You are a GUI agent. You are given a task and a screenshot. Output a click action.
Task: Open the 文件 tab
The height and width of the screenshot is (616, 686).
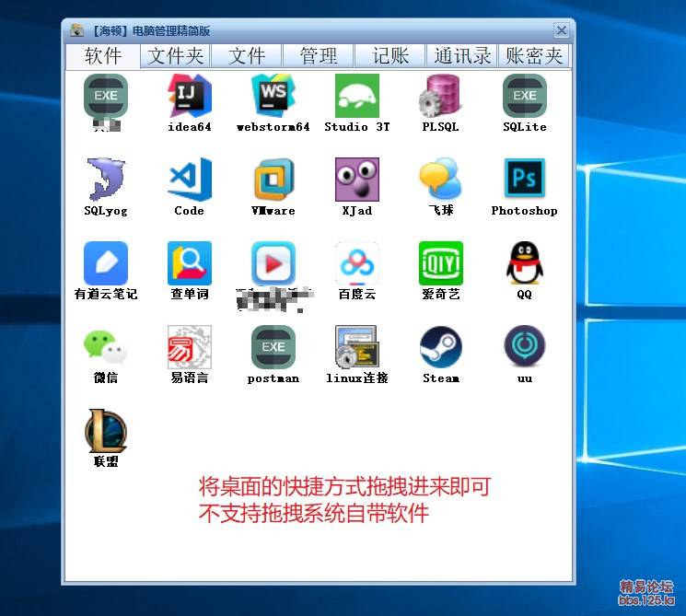(247, 56)
